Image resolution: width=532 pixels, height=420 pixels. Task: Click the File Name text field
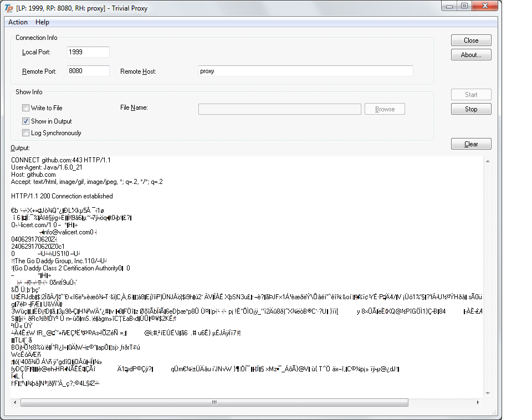click(279, 109)
